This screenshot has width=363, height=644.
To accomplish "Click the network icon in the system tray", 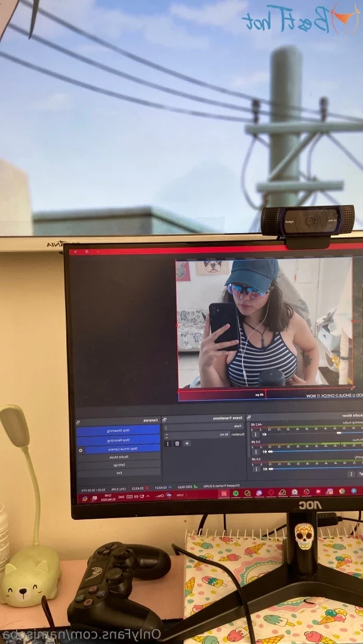I will (142, 496).
